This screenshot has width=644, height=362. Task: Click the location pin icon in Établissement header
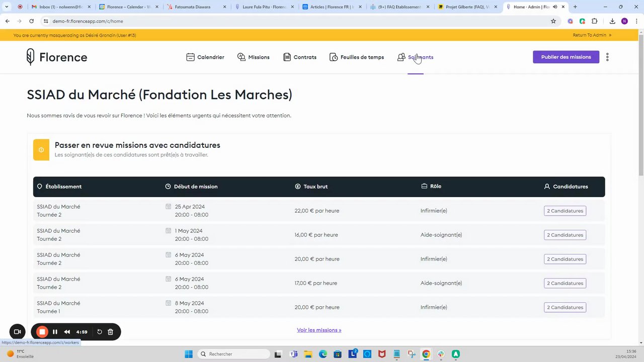point(40,187)
